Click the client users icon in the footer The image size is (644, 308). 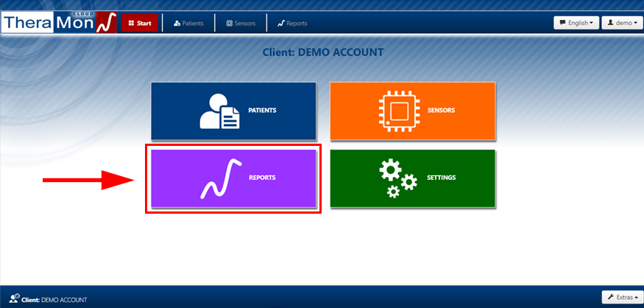(x=15, y=299)
